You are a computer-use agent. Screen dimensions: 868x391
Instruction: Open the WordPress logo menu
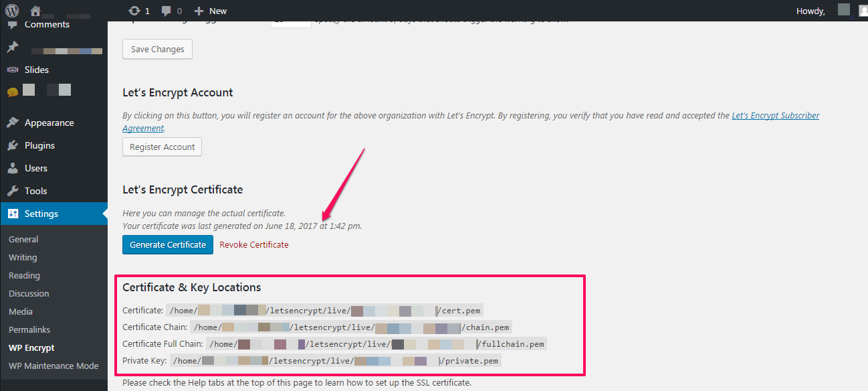pyautogui.click(x=13, y=11)
